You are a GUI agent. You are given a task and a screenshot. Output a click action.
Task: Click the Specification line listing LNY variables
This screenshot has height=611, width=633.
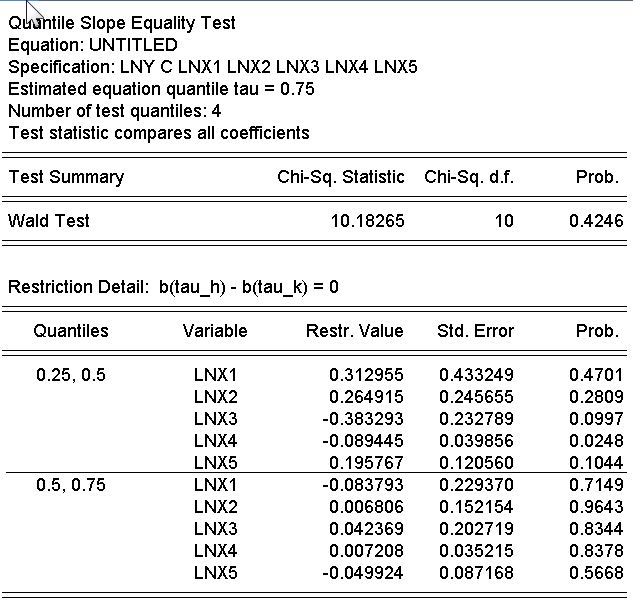click(x=212, y=67)
